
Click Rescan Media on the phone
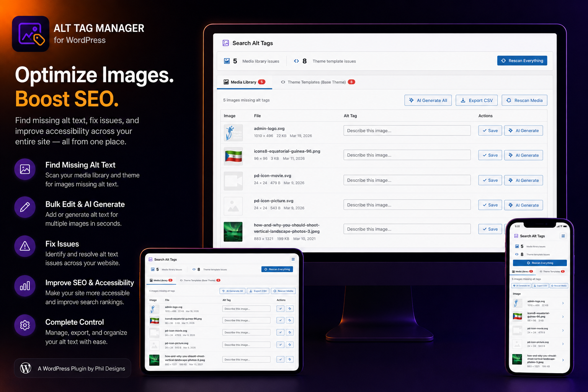coord(559,286)
